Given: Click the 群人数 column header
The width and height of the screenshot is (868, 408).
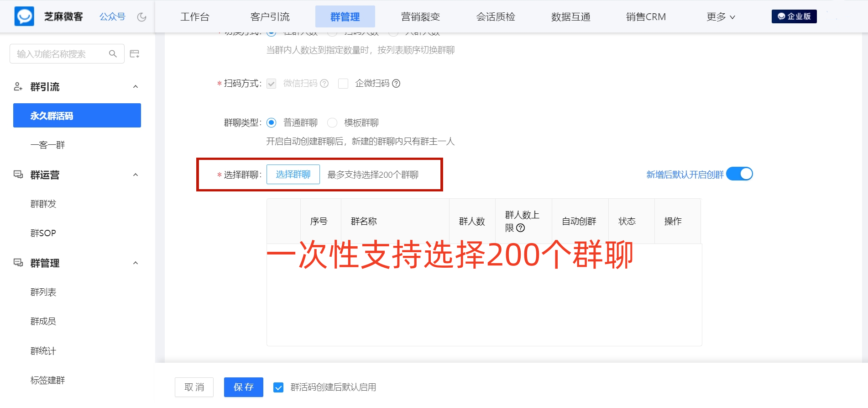Looking at the screenshot, I should click(472, 221).
